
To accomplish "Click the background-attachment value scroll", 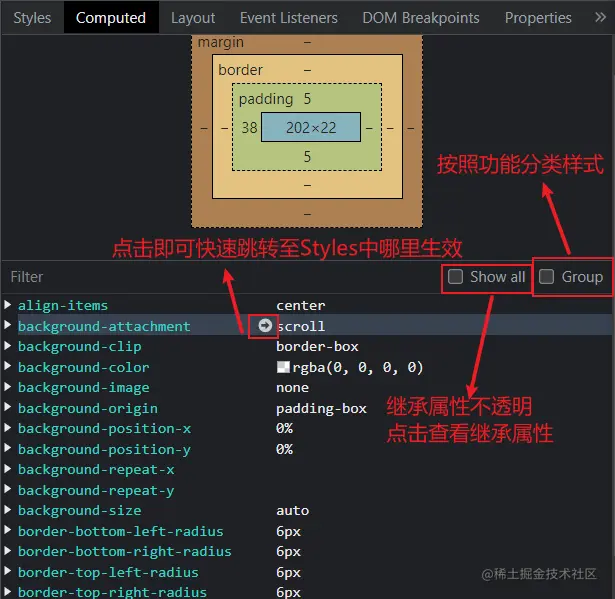I will [x=301, y=326].
